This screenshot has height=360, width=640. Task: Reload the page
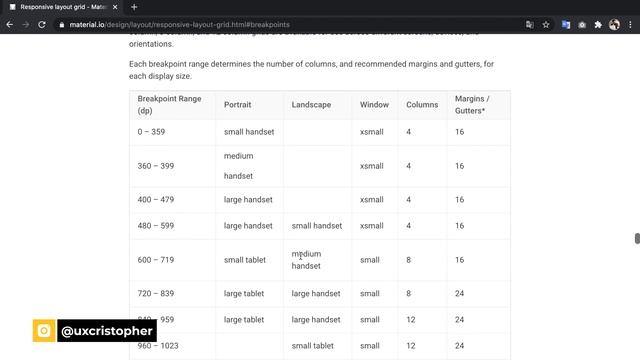click(42, 24)
